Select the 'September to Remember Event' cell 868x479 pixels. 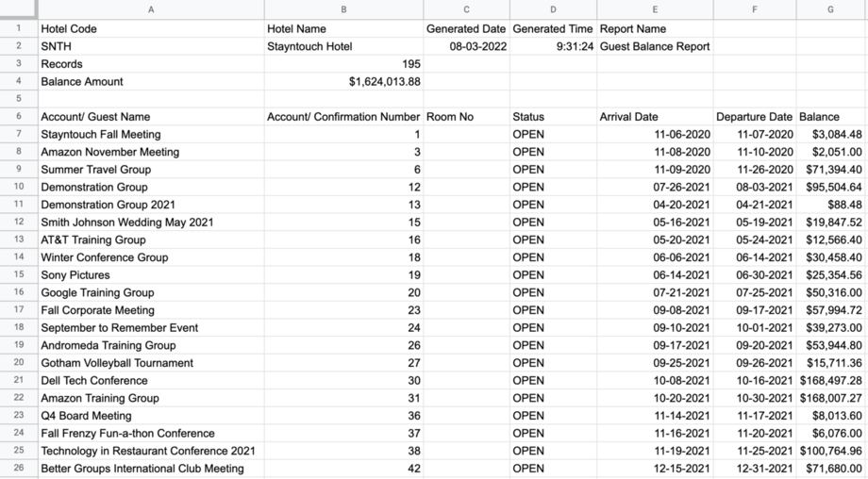tap(151, 327)
